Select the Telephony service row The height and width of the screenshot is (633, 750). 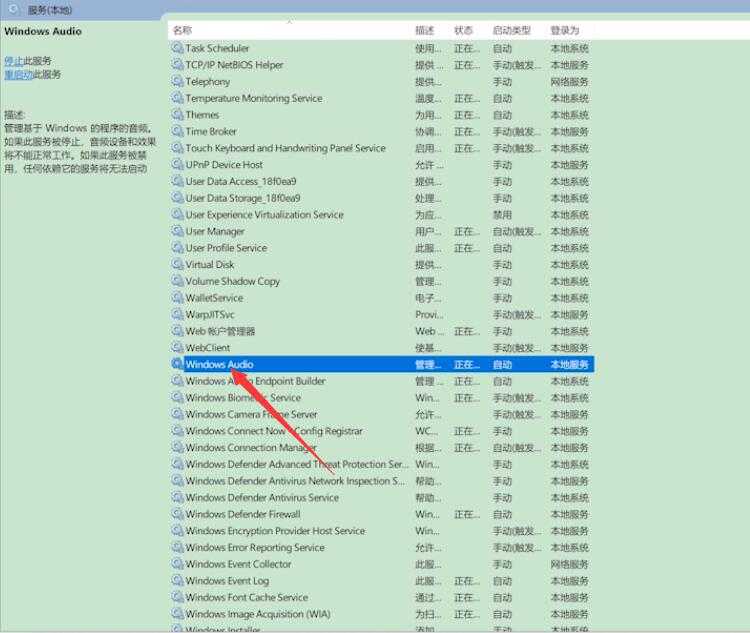click(x=383, y=81)
